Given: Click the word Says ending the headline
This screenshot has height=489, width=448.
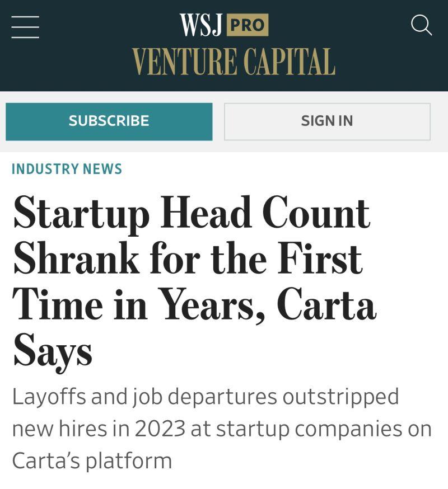Looking at the screenshot, I should click(53, 351).
